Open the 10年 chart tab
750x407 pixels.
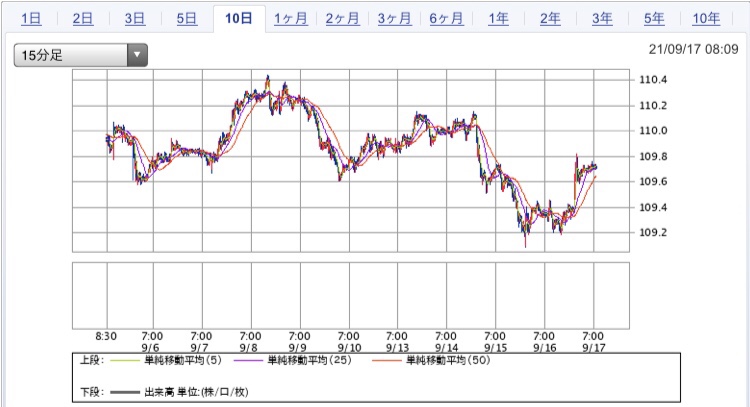706,19
